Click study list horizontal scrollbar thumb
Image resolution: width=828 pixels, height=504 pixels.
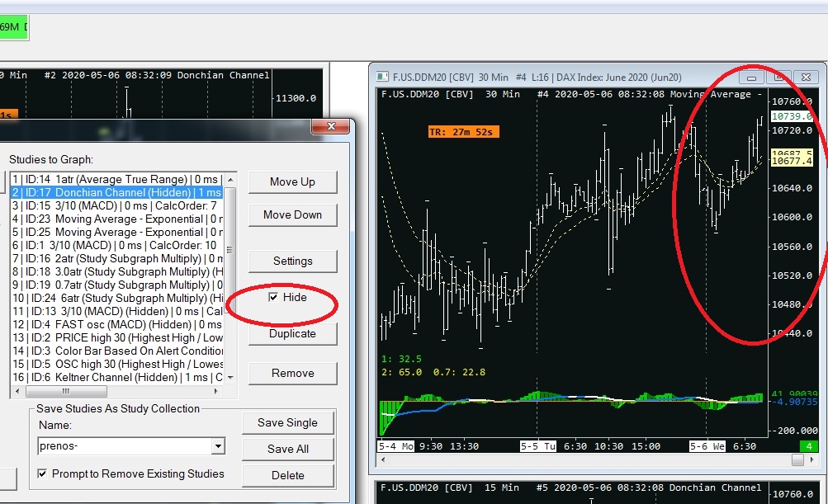click(x=66, y=391)
